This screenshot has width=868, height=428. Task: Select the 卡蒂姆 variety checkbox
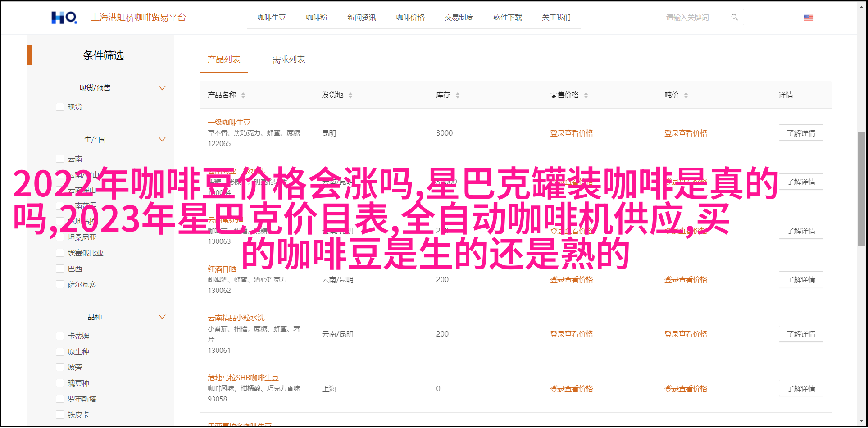click(x=59, y=336)
